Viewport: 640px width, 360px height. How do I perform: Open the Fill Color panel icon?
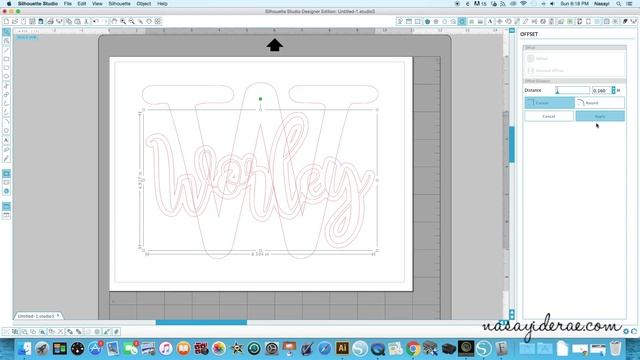tap(427, 21)
